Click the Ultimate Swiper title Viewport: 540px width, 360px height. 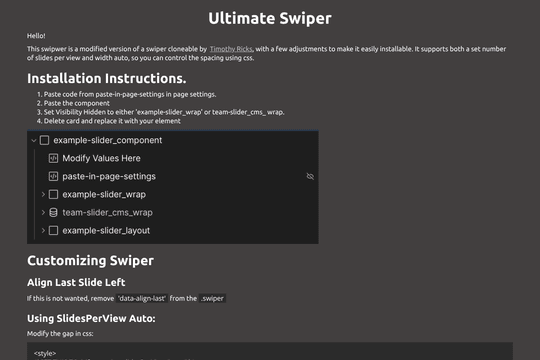(270, 18)
